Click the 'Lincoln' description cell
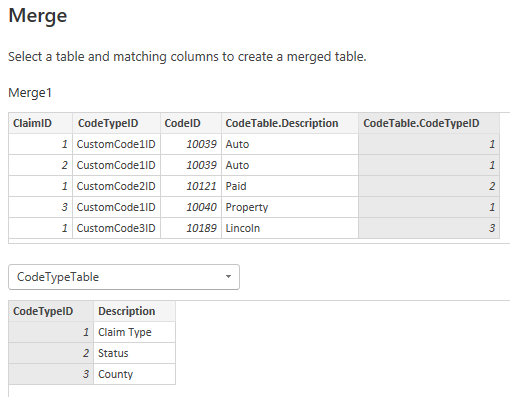The width and height of the screenshot is (510, 397). pos(290,228)
